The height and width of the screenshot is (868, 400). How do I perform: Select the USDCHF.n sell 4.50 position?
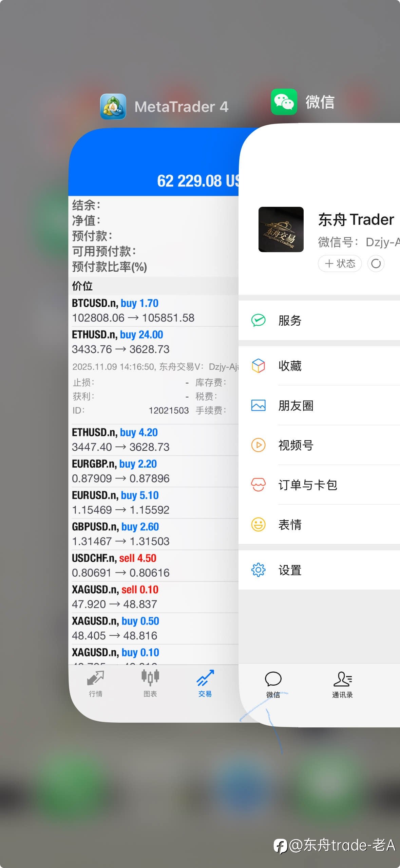click(x=154, y=565)
